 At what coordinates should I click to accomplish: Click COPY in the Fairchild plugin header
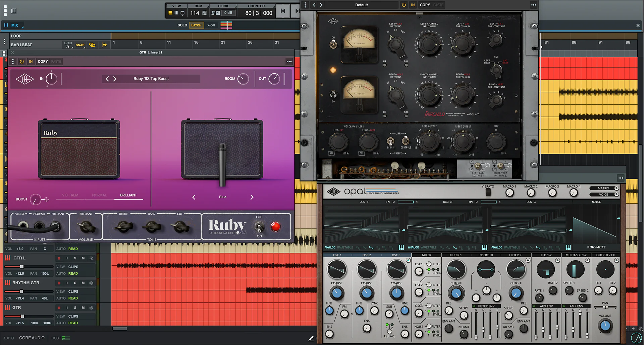pyautogui.click(x=425, y=5)
